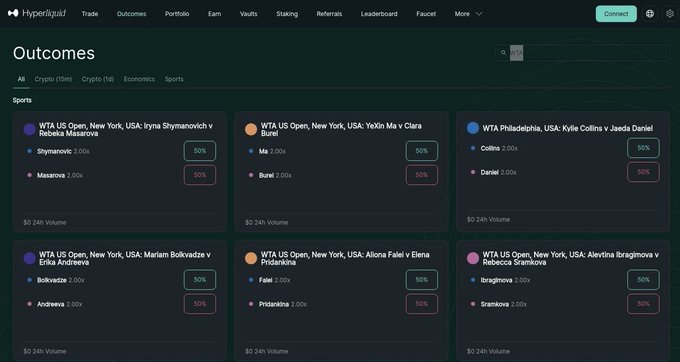Buy Ma at 50%
The height and width of the screenshot is (362, 680).
[422, 151]
